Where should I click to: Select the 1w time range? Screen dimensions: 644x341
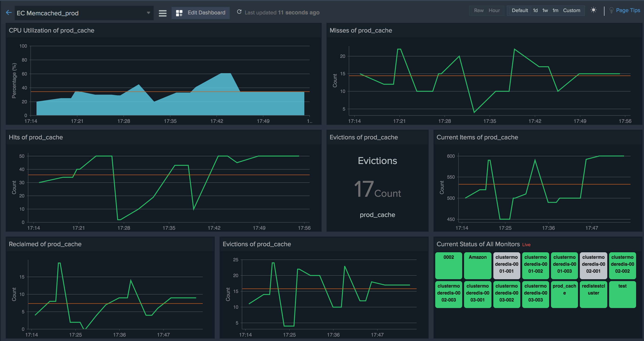pos(545,10)
